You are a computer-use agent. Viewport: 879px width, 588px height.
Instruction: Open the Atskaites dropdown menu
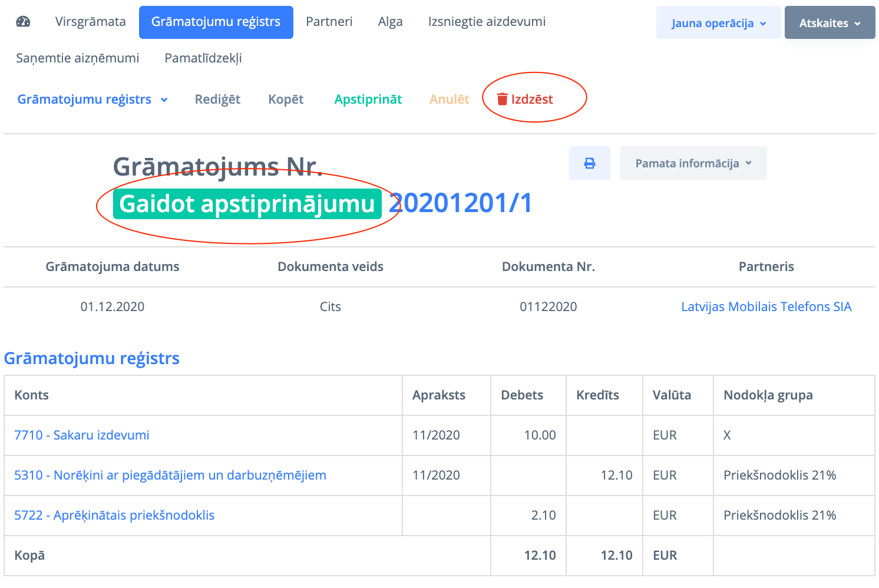(x=830, y=23)
